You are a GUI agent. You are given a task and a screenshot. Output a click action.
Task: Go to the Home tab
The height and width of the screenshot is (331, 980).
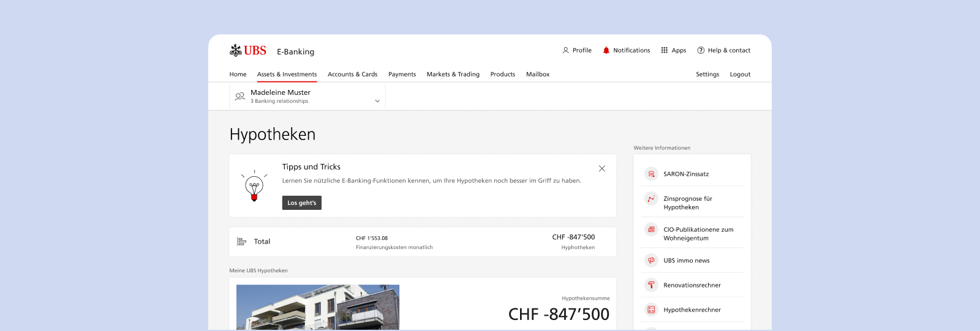click(x=238, y=74)
